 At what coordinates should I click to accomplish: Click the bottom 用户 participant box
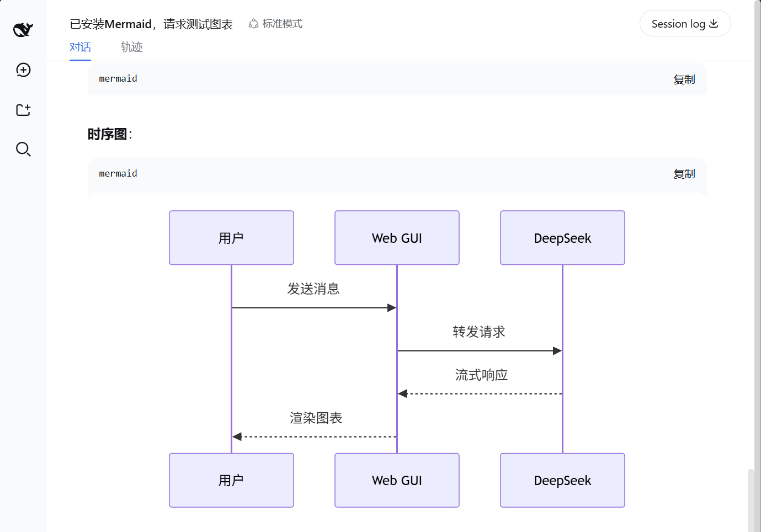tap(231, 480)
